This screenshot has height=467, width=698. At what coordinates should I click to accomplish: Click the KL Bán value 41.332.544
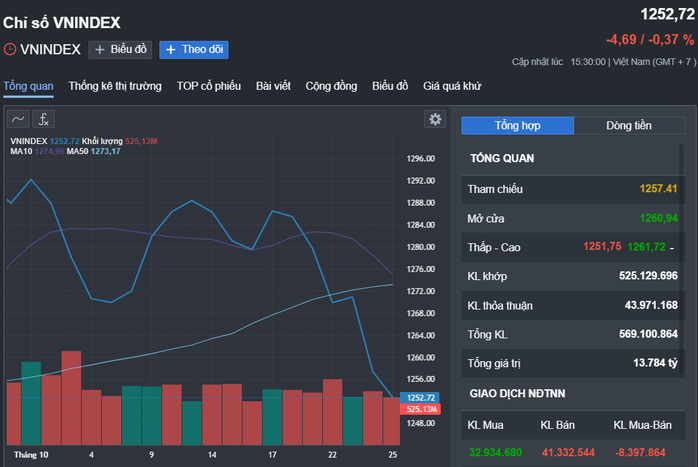[x=568, y=453]
